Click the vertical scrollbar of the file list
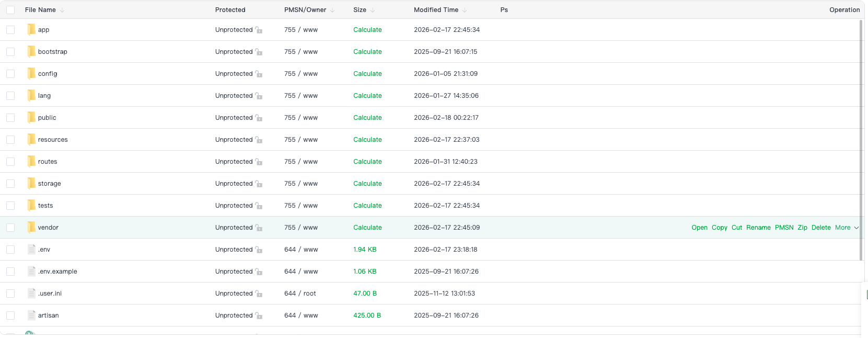Screen dimensions: 868x338 click(861, 140)
